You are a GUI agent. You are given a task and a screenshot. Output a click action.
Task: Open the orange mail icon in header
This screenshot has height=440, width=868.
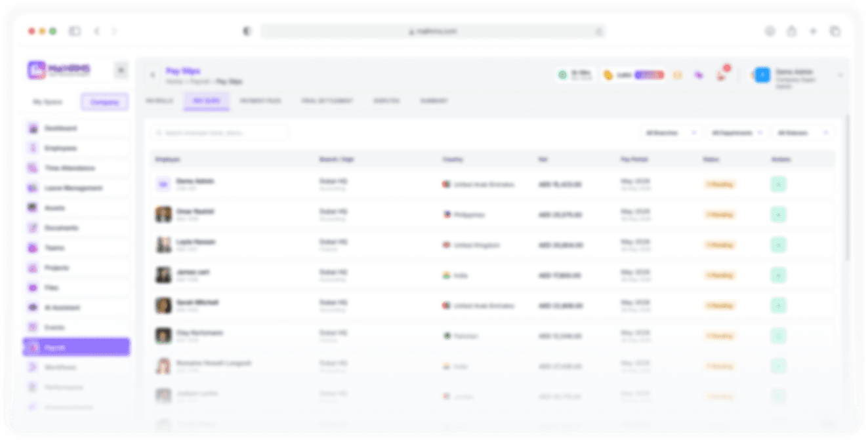tap(678, 75)
